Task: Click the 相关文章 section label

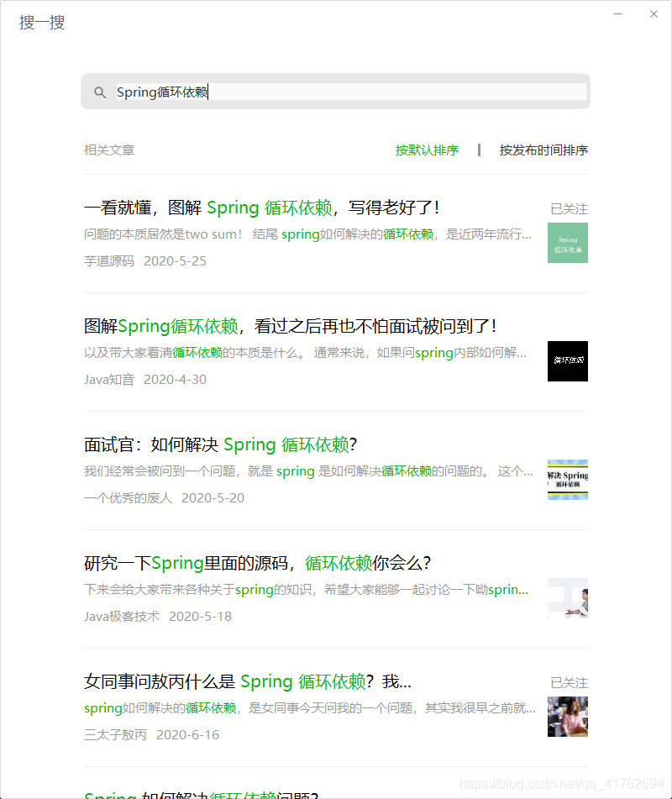Action: tap(110, 150)
